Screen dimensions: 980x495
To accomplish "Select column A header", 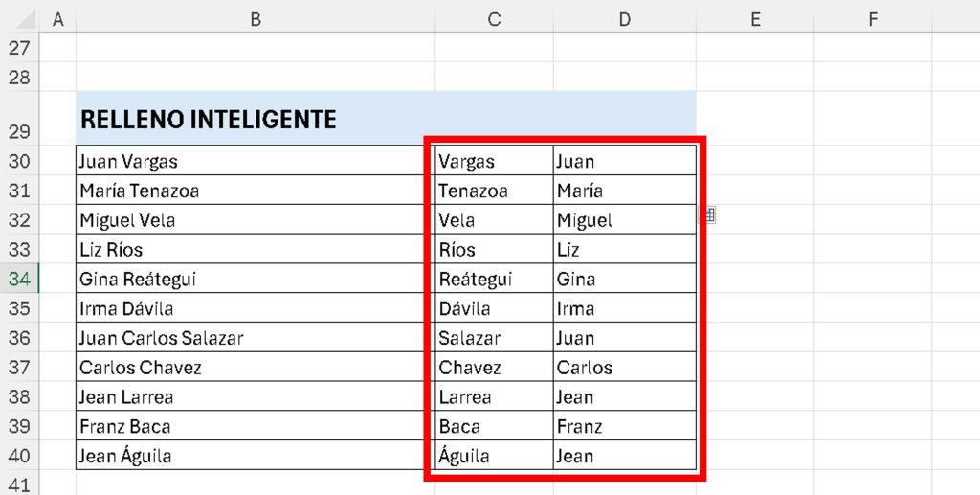I will click(x=57, y=19).
